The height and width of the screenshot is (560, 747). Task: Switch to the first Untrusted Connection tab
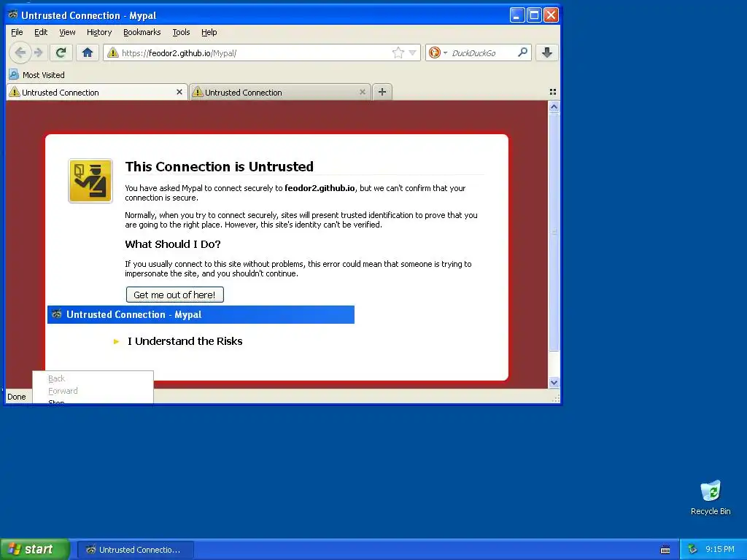[96, 92]
